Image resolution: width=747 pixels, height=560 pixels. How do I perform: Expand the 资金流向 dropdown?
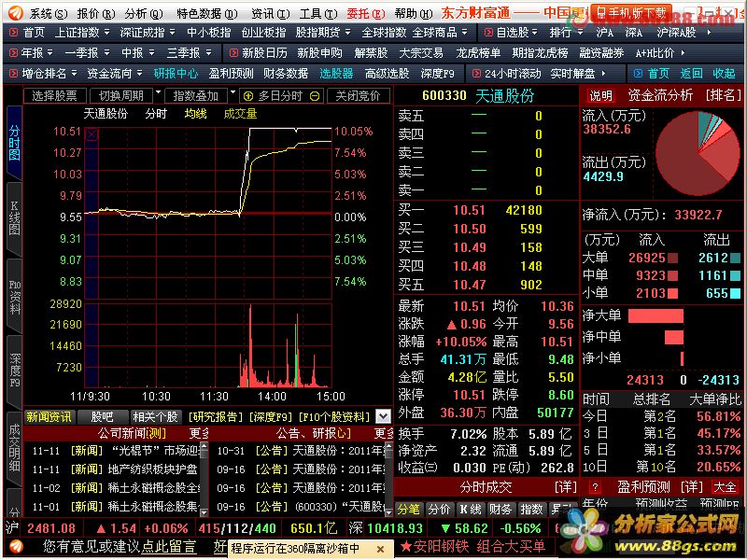(139, 74)
